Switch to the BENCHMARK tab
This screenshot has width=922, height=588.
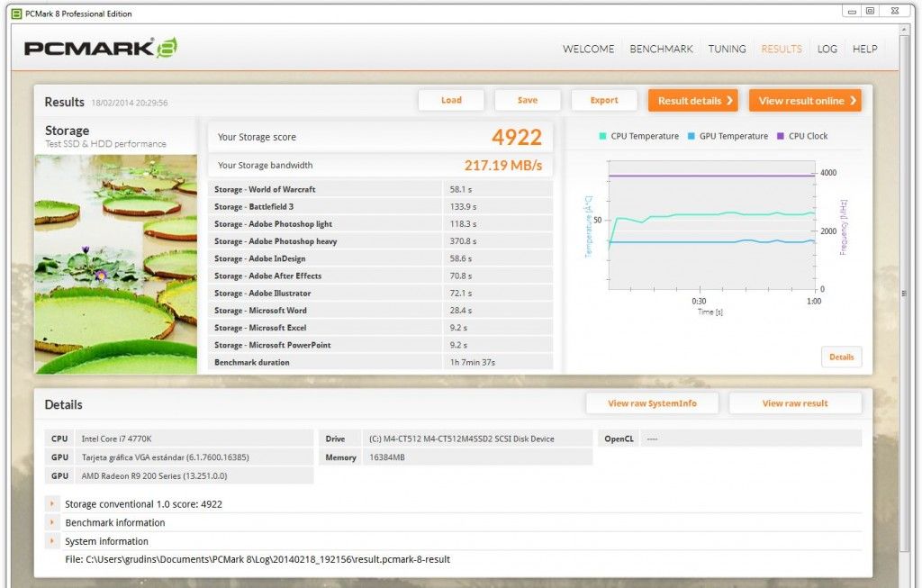[661, 49]
